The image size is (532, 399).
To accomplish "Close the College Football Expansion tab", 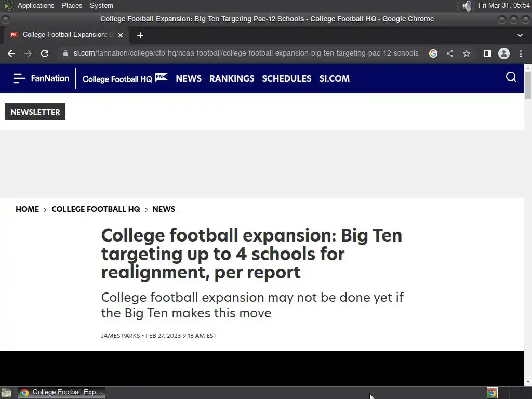I will 121,35.
